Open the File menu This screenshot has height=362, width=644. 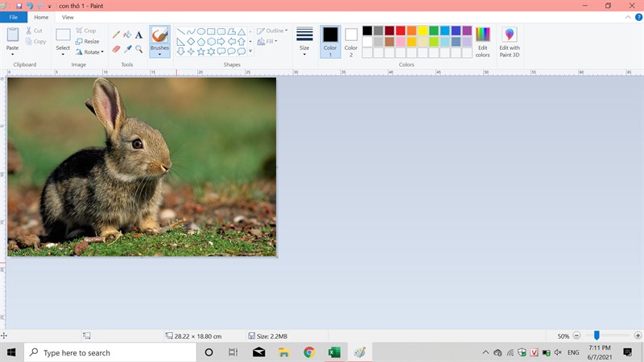click(x=13, y=17)
